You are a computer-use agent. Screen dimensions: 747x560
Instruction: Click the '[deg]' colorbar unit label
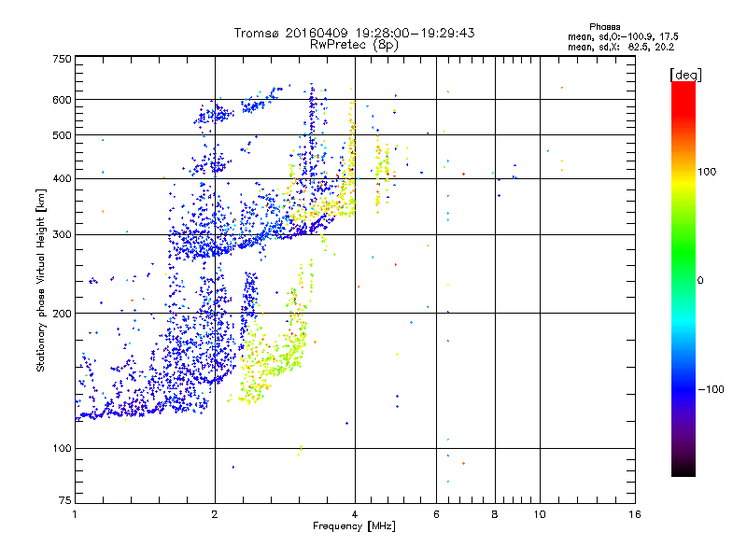point(685,75)
